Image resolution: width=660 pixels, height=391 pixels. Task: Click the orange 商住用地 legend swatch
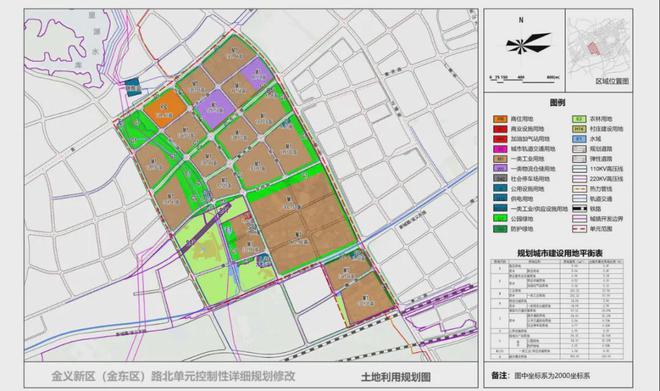tap(500, 119)
